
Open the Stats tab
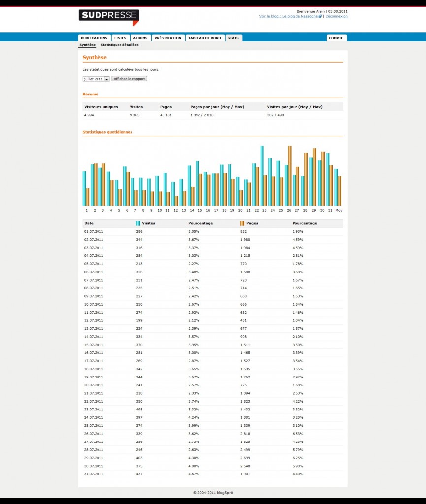point(233,38)
